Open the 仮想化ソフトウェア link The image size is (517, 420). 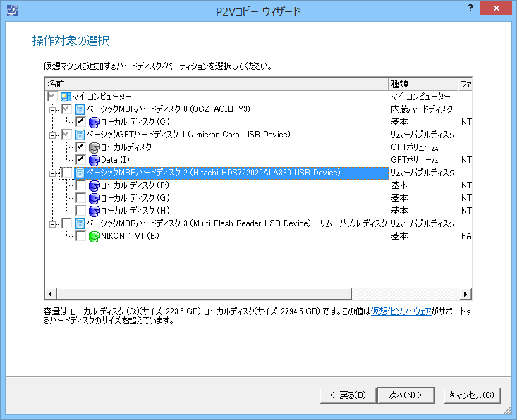click(x=401, y=311)
